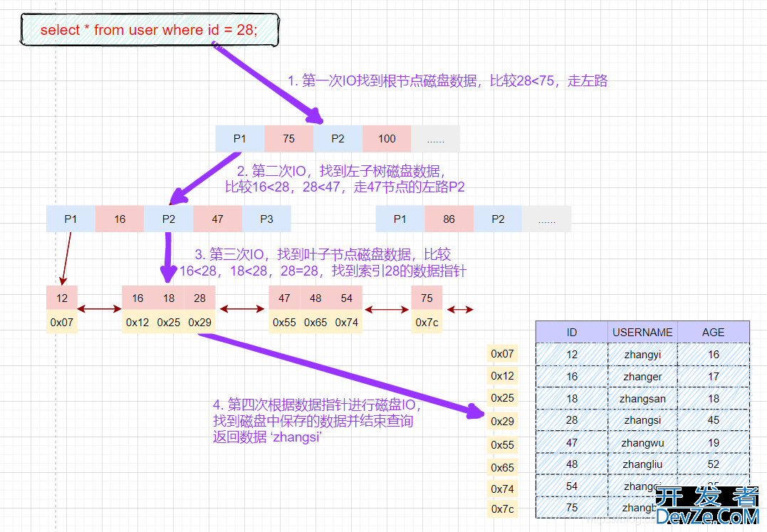Select leaf key 18 above 0x25

[x=169, y=298]
